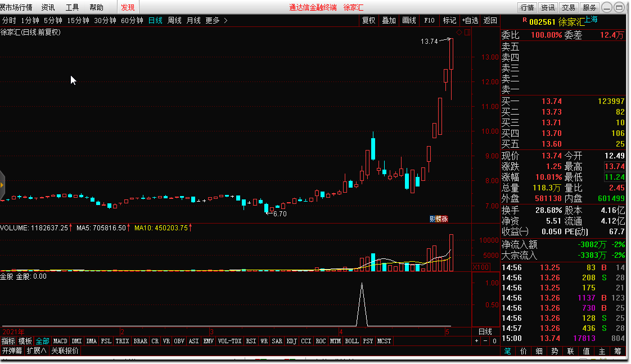631x364 pixels.
Task: Click the 关联报价 related quotes button
Action: click(x=65, y=351)
